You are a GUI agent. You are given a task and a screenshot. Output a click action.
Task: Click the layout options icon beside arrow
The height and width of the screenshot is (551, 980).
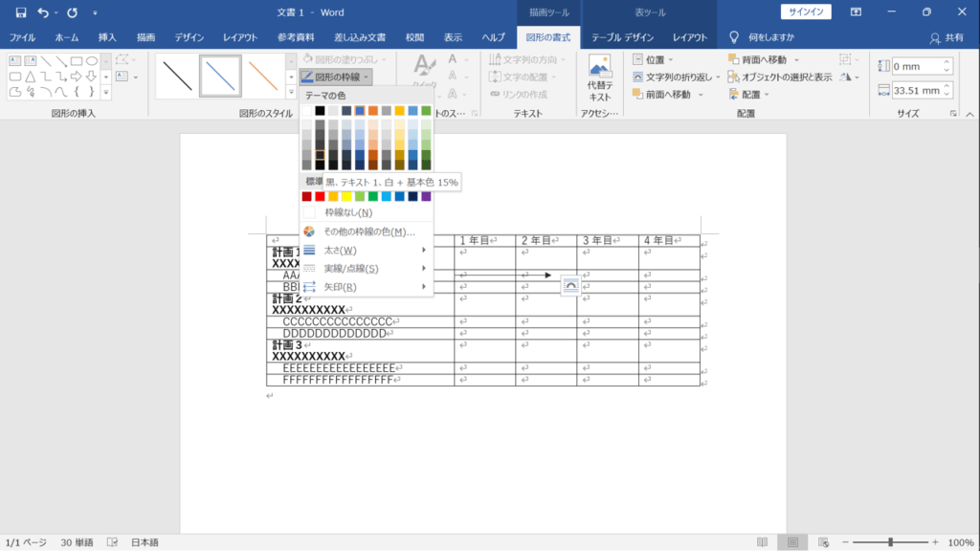570,285
